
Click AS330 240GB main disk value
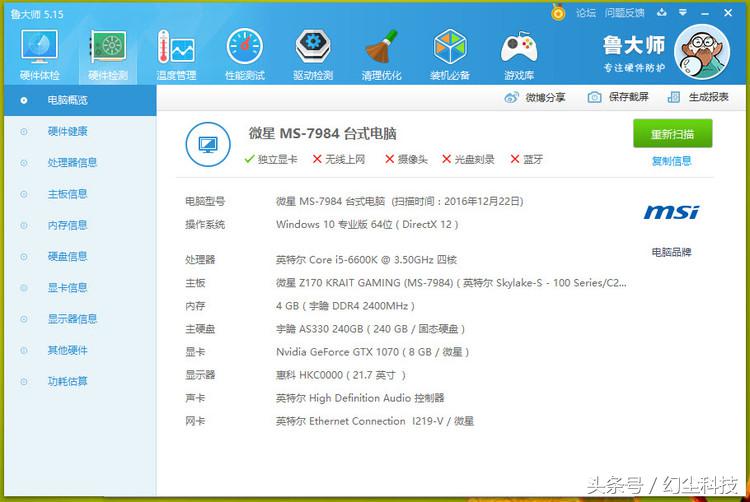tap(370, 329)
